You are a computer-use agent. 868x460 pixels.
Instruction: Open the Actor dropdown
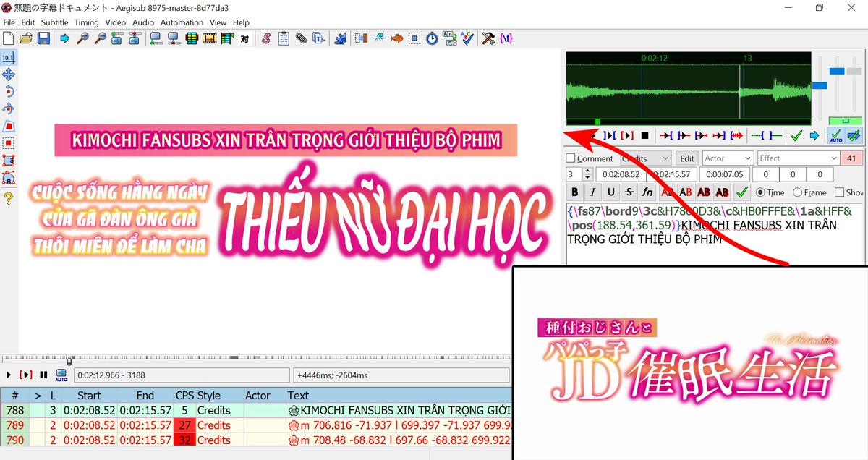click(x=728, y=158)
